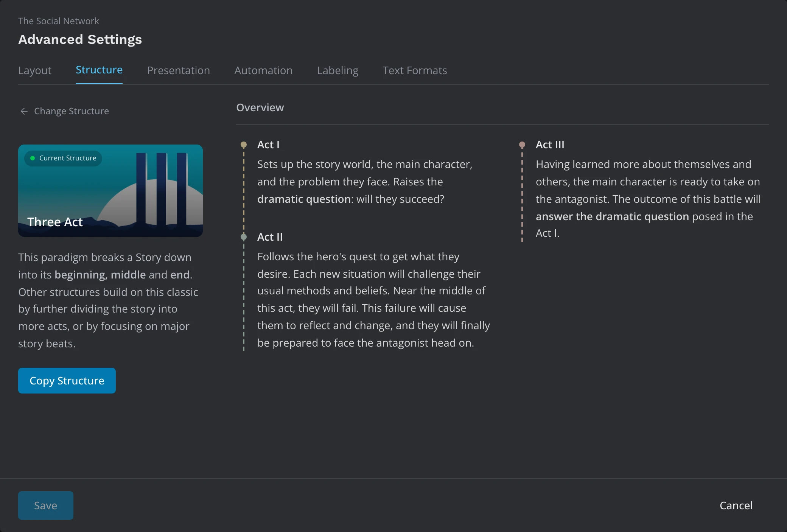The height and width of the screenshot is (532, 787).
Task: Switch to the Structure tab
Action: pos(99,70)
